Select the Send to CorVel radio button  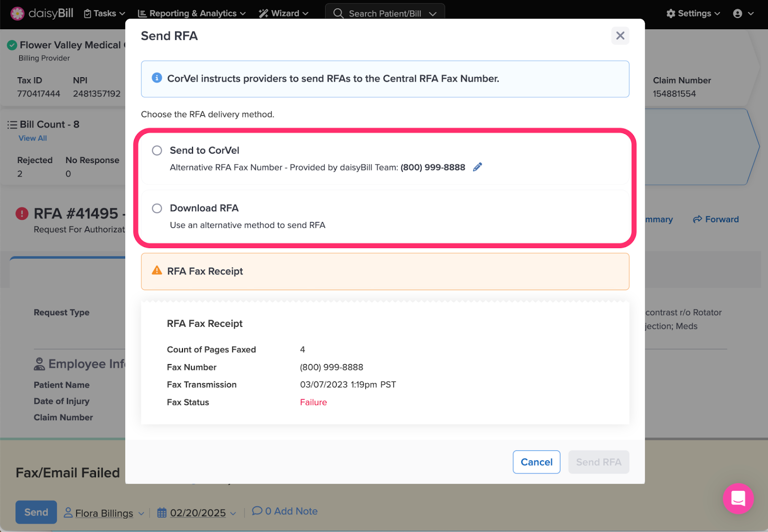[157, 151]
